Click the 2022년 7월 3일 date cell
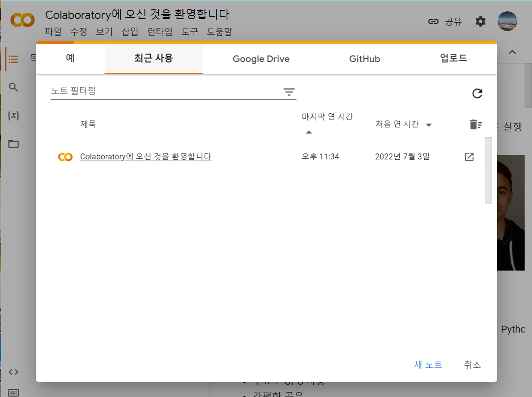 [402, 156]
